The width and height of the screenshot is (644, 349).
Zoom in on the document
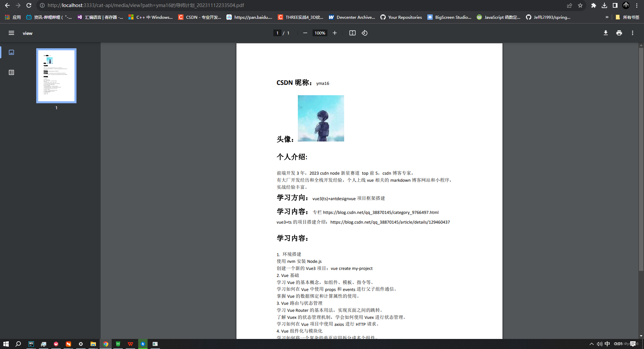pos(334,33)
